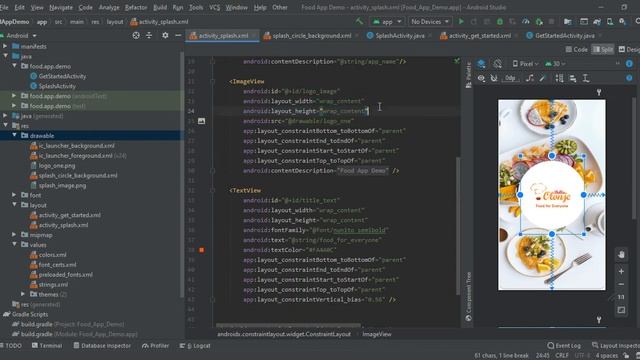The height and width of the screenshot is (360, 640).
Task: Click the breakpoint marker in gutter
Action: 202,250
